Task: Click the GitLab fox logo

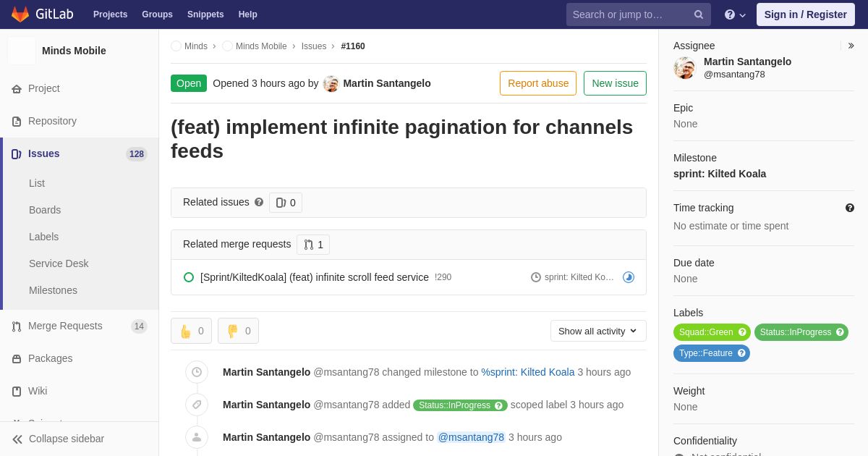Action: tap(20, 14)
